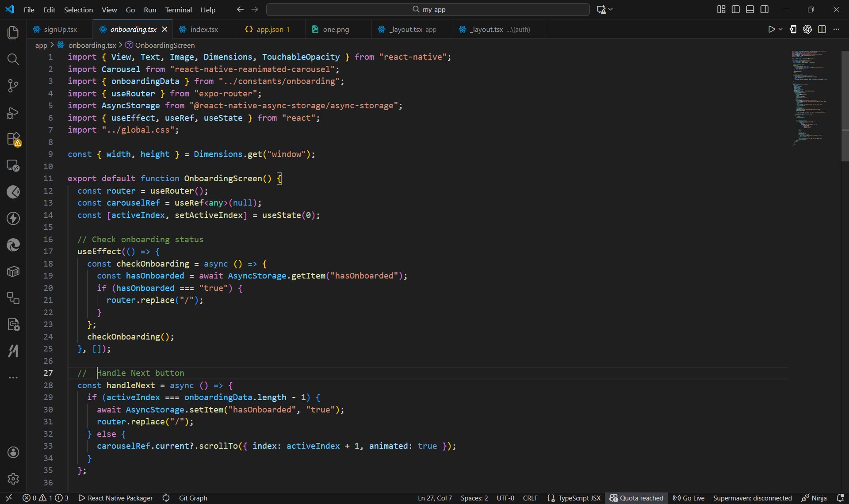Screen dimensions: 849x504
Task: Open the Terminal menu
Action: point(178,10)
